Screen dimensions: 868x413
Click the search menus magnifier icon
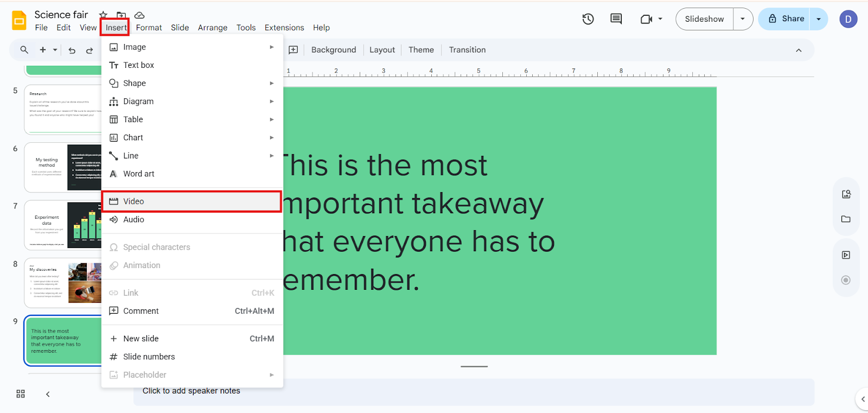coord(24,50)
